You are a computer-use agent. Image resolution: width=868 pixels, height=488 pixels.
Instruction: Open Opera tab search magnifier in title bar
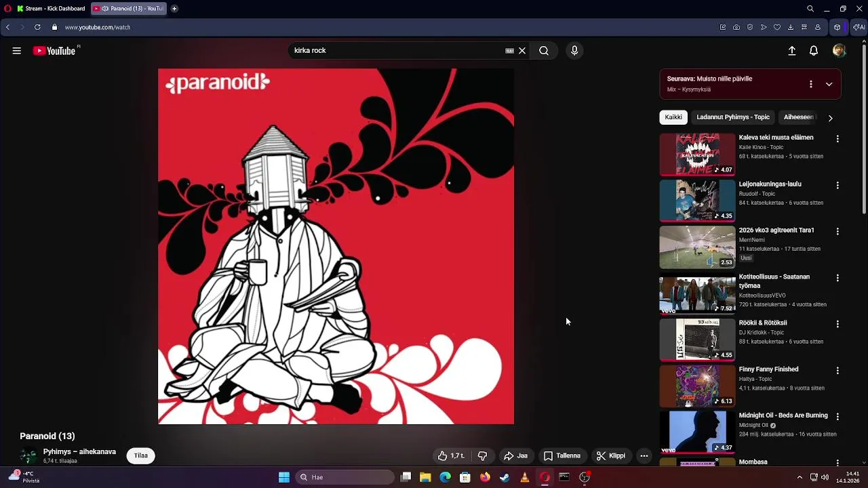pyautogui.click(x=810, y=9)
